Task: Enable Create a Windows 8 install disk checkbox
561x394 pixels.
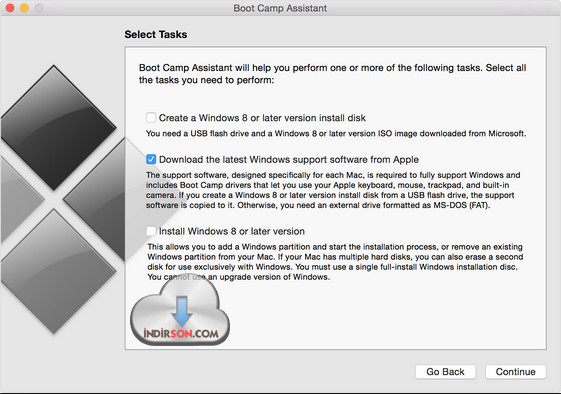Action: pyautogui.click(x=151, y=117)
